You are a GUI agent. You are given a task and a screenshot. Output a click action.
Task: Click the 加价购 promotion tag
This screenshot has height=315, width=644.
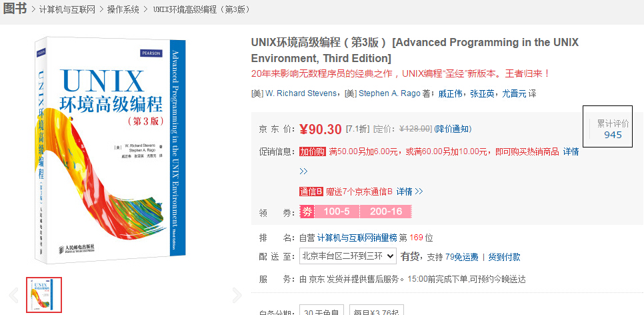[x=313, y=151]
